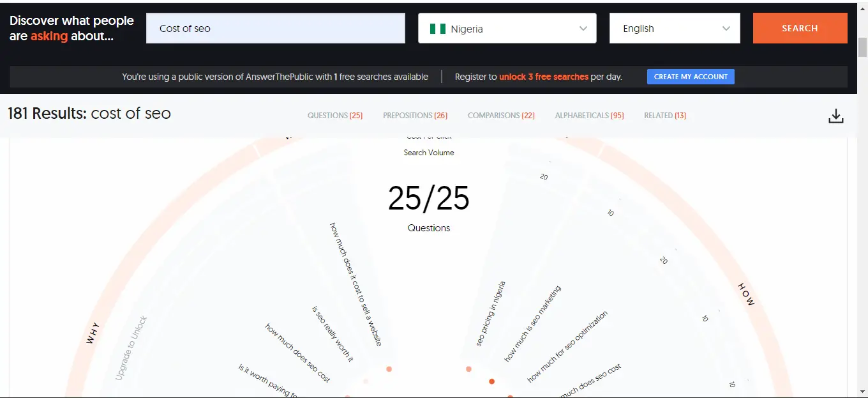Screen dimensions: 868x398
Task: Click the orange SEARCH button
Action: coord(800,29)
